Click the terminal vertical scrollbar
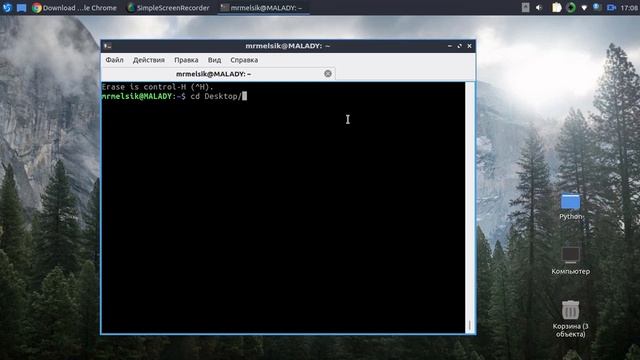Screen dimensions: 640x360 click(470, 207)
